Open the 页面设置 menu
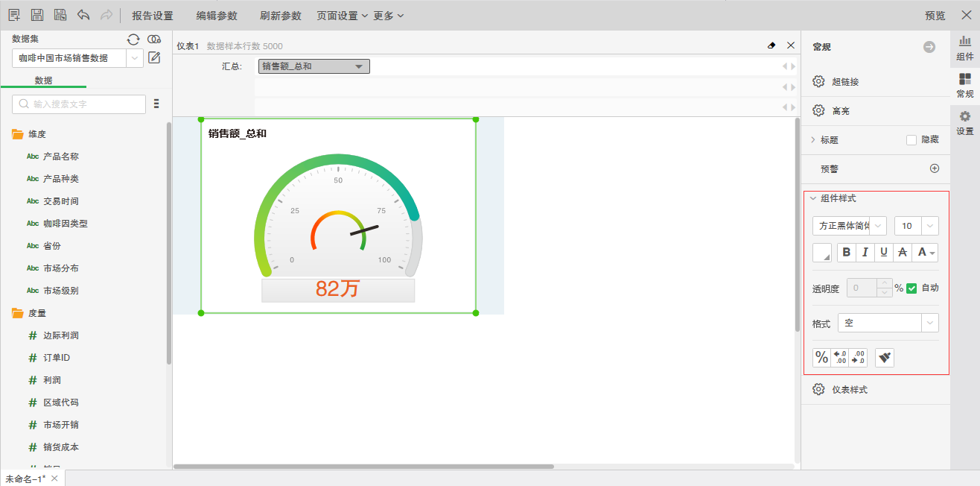 click(342, 16)
